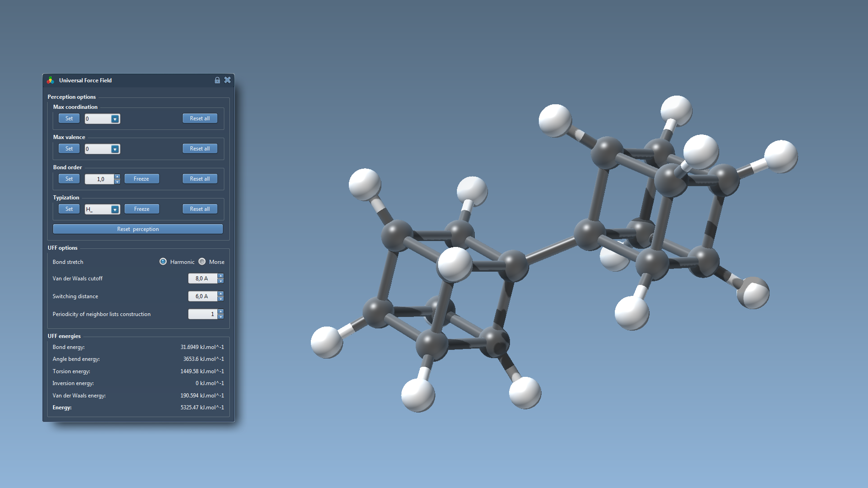Viewport: 868px width, 488px height.
Task: Click the Reset perception button
Action: [138, 229]
